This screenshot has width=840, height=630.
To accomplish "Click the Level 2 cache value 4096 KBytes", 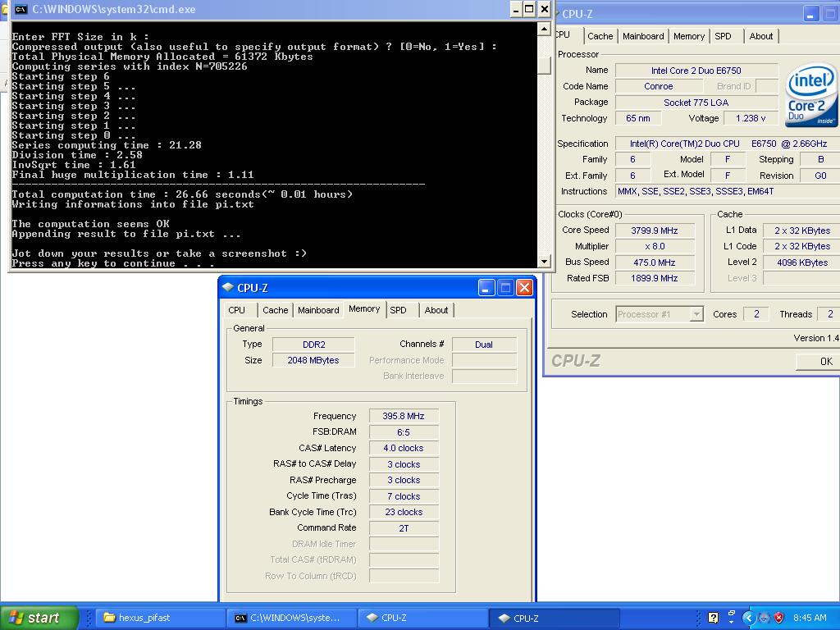I will (801, 262).
